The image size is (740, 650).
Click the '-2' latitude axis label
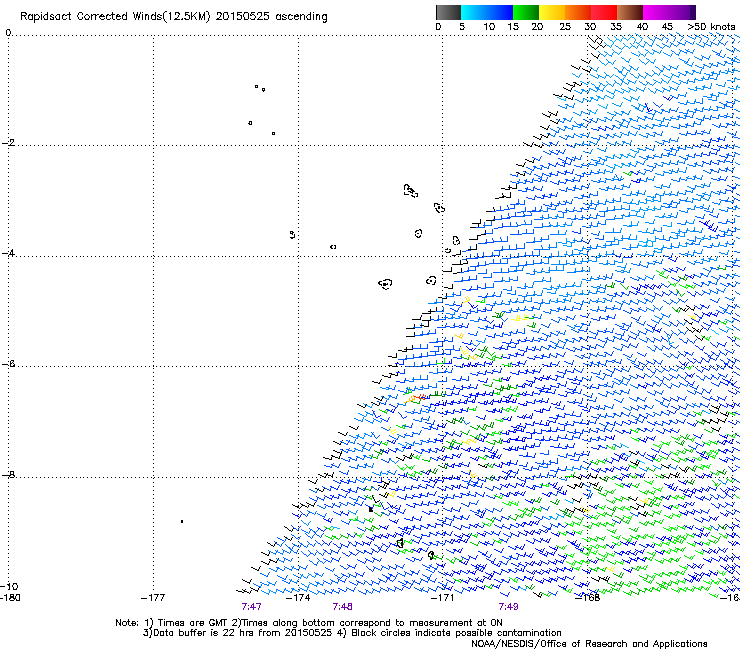(x=9, y=143)
